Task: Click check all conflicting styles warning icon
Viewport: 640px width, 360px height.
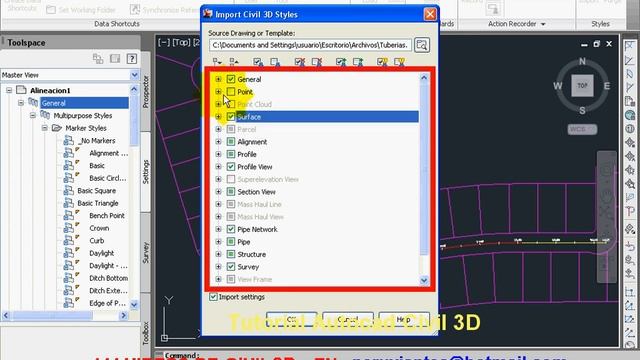Action: [382, 62]
